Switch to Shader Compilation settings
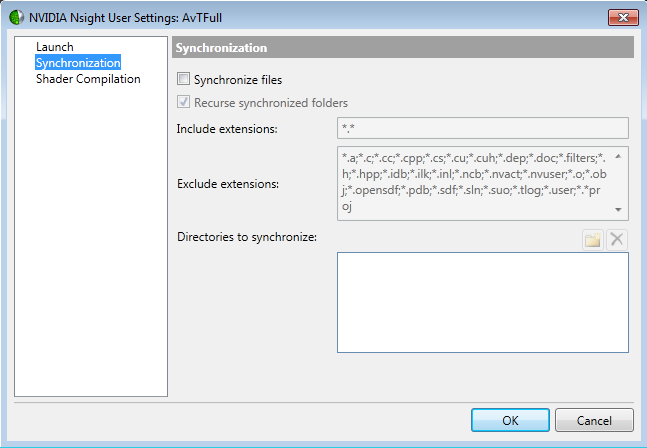The width and height of the screenshot is (647, 448). (88, 79)
